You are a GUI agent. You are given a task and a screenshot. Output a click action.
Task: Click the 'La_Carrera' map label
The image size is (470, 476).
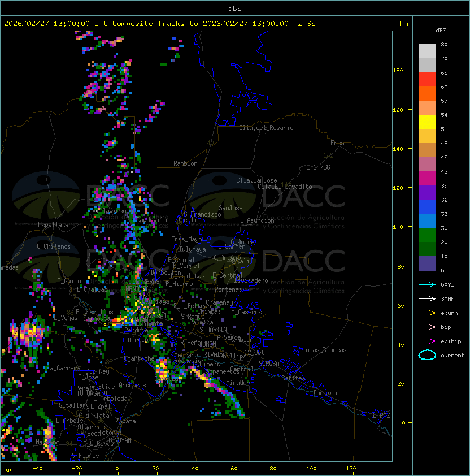(63, 368)
